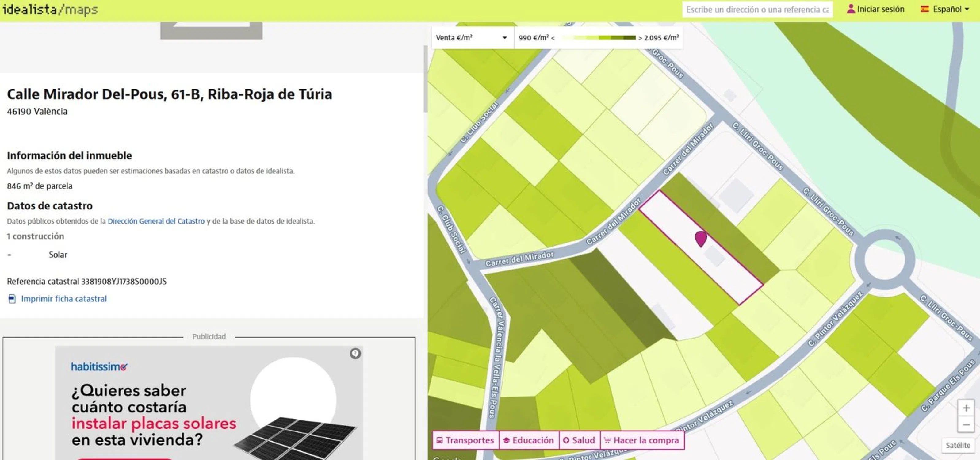Open the Venta €/m² dropdown

[471, 38]
